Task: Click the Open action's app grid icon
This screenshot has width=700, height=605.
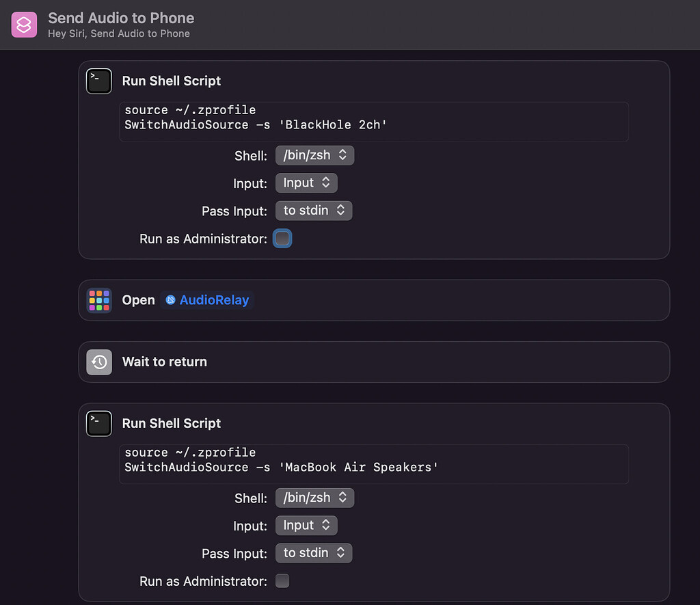Action: pyautogui.click(x=99, y=300)
